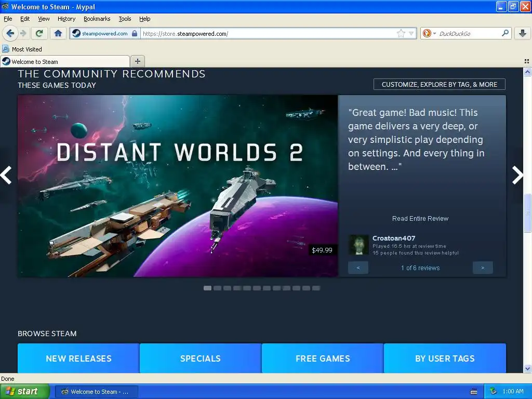
Task: Open the Specials browse tile
Action: coord(201,358)
